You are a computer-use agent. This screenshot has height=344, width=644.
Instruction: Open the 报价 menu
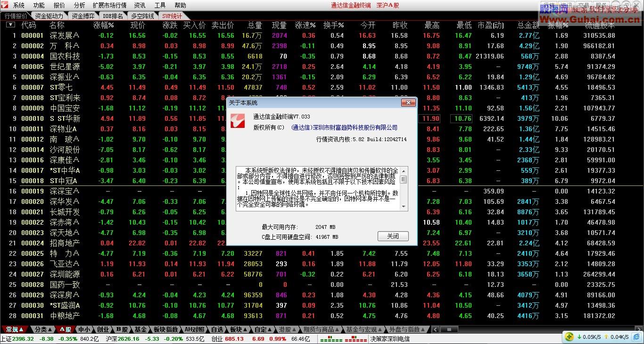(59, 5)
